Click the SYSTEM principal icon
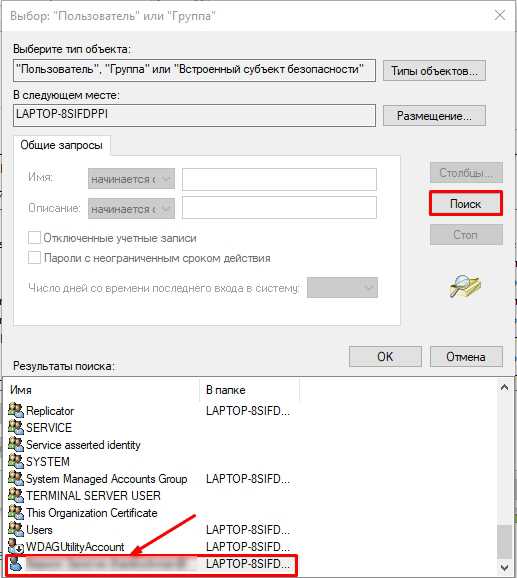The width and height of the screenshot is (517, 578). click(x=16, y=461)
